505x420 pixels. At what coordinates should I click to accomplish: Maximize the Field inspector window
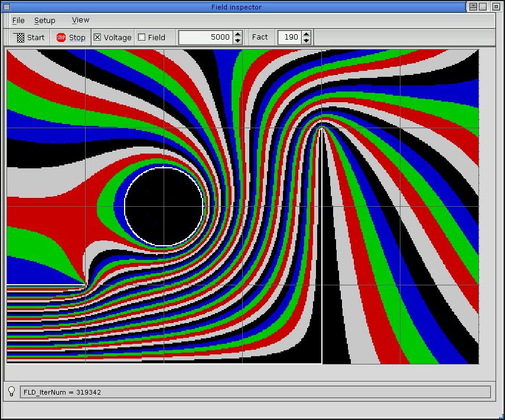click(x=483, y=6)
